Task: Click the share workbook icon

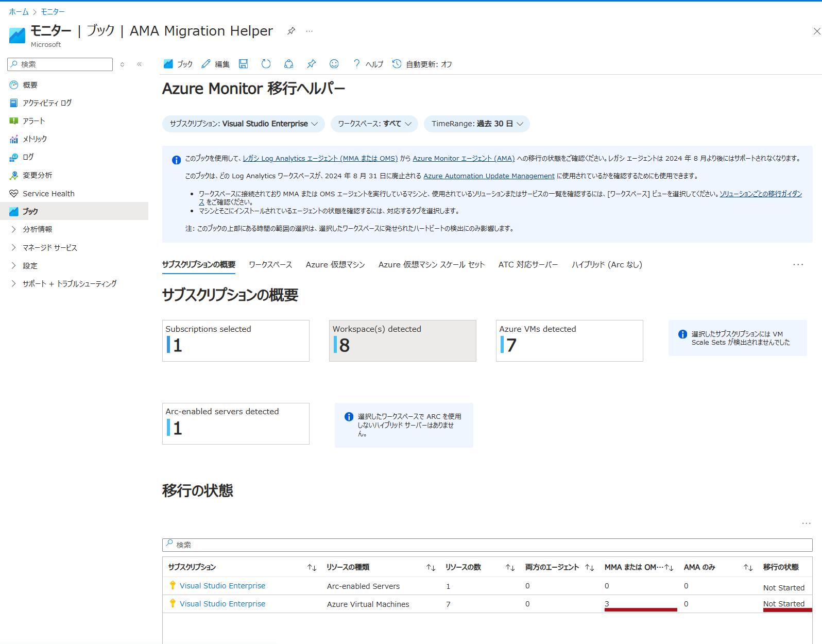Action: click(x=289, y=64)
